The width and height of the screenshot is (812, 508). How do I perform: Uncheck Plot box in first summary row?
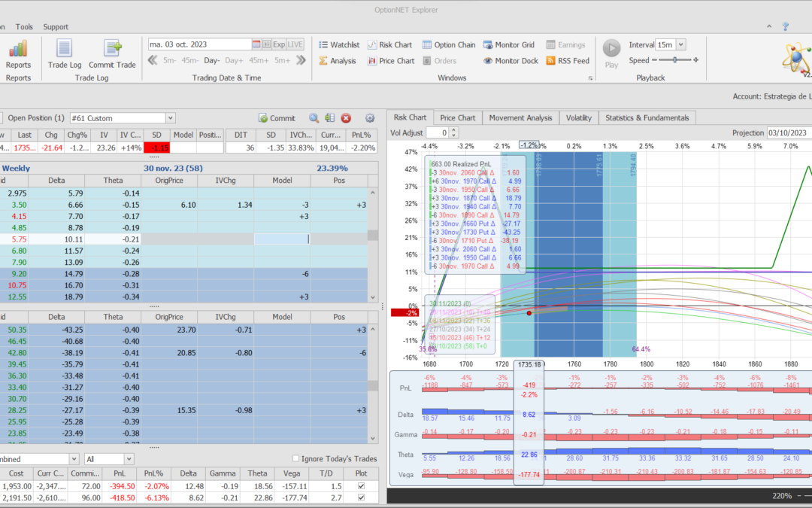coord(362,485)
